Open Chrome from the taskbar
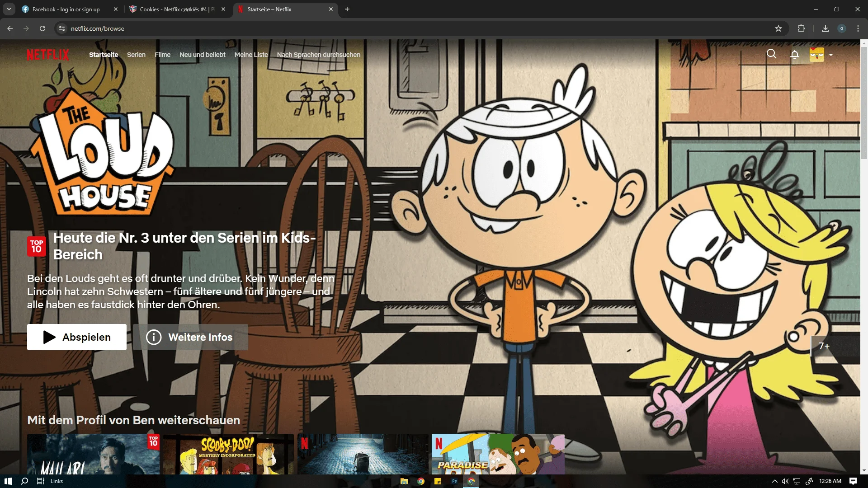868x488 pixels. pyautogui.click(x=421, y=481)
